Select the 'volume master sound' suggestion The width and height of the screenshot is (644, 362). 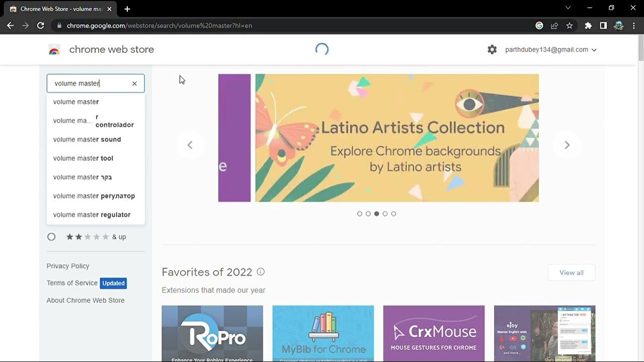click(x=96, y=139)
